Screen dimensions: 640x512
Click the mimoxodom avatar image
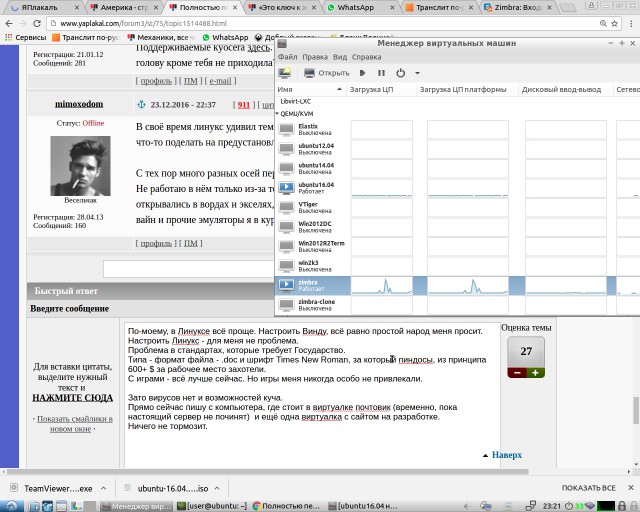coord(80,166)
